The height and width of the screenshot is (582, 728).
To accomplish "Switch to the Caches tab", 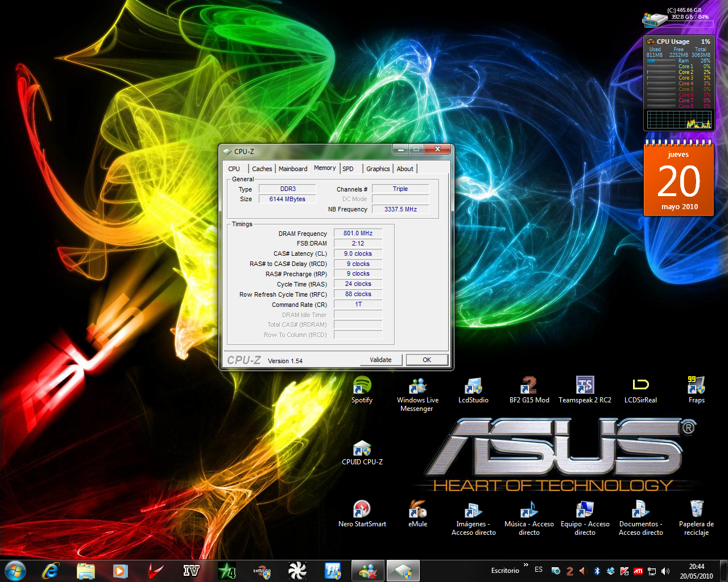I will (x=262, y=169).
